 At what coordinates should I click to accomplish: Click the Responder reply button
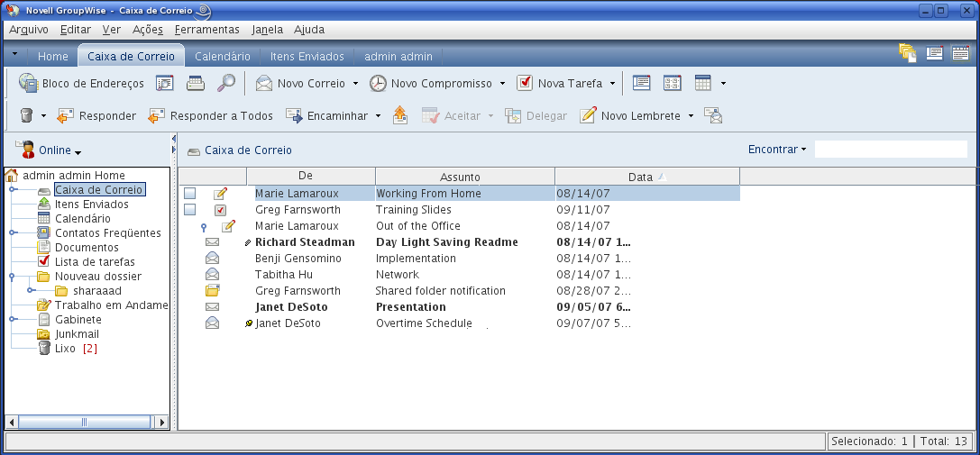coord(96,115)
